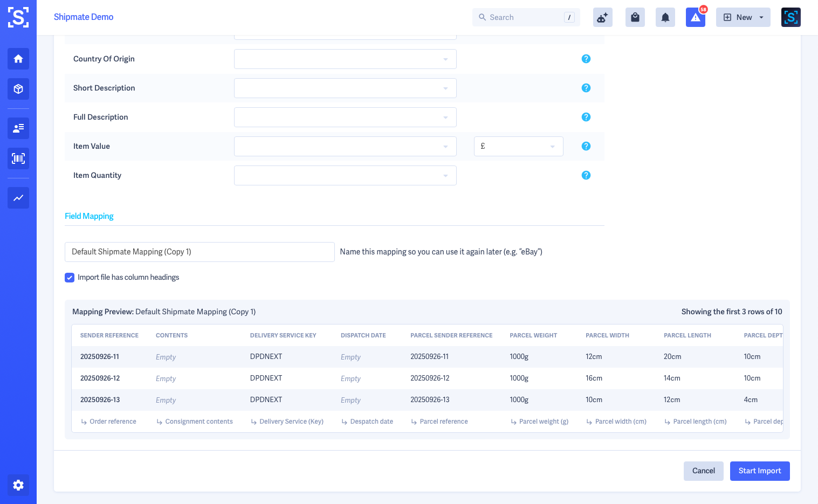This screenshot has width=818, height=504.
Task: Click the help icon for Item Quantity
Action: click(x=586, y=175)
